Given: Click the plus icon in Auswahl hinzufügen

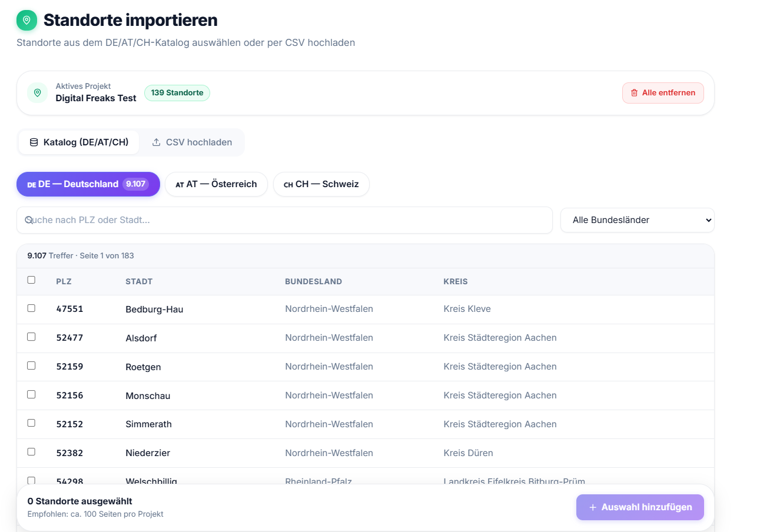Looking at the screenshot, I should point(593,507).
